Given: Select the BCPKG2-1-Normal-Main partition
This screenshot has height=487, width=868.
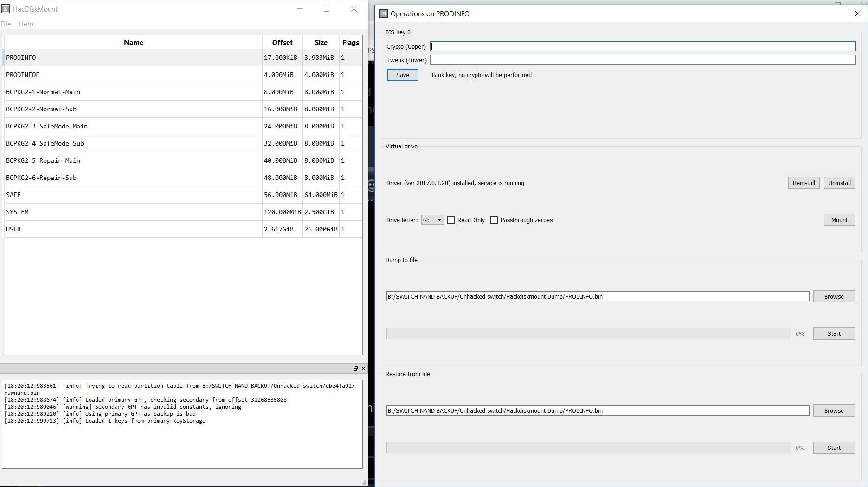Looking at the screenshot, I should [x=183, y=92].
